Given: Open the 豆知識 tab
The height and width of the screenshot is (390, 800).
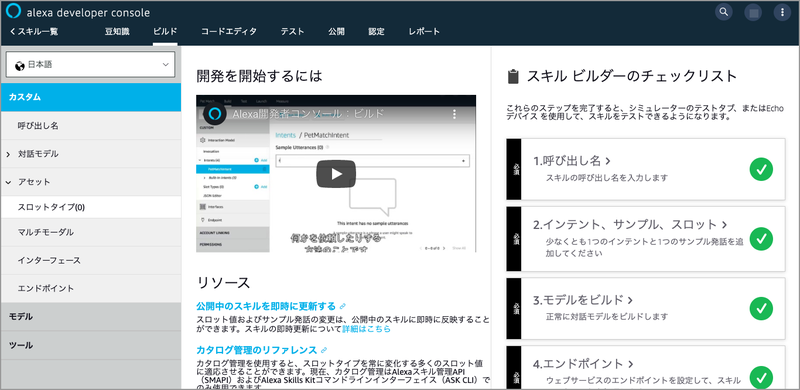Looking at the screenshot, I should 117,32.
